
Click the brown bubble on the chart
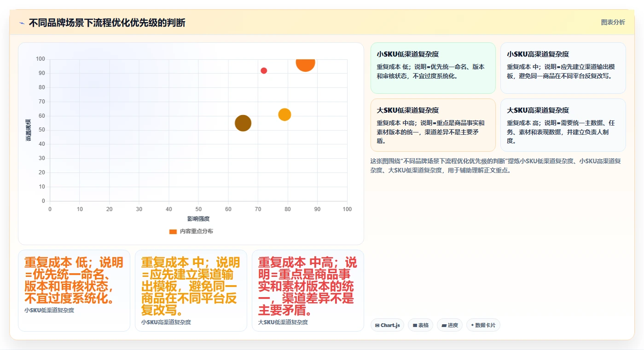pyautogui.click(x=243, y=123)
